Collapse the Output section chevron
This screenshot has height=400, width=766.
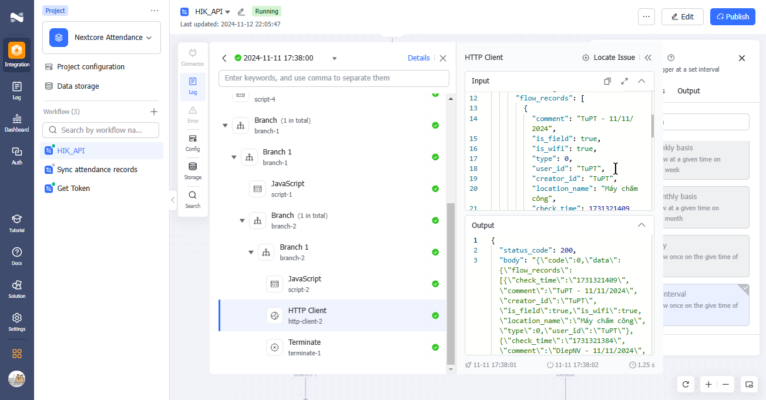pos(643,225)
